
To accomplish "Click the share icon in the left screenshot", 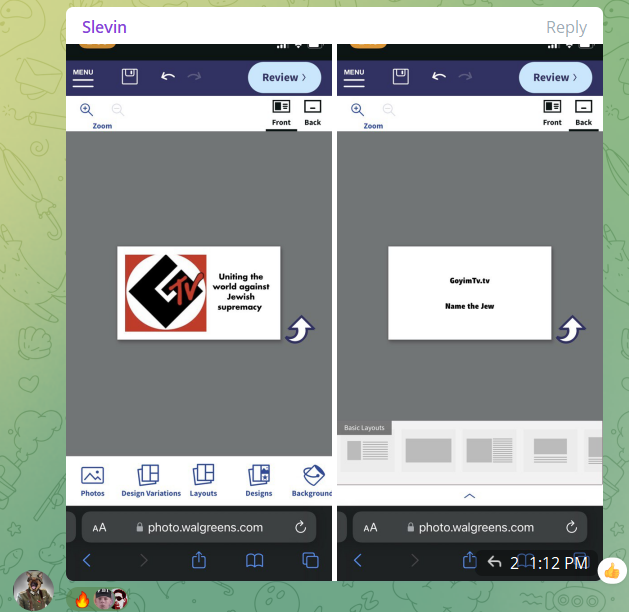I will [x=199, y=559].
